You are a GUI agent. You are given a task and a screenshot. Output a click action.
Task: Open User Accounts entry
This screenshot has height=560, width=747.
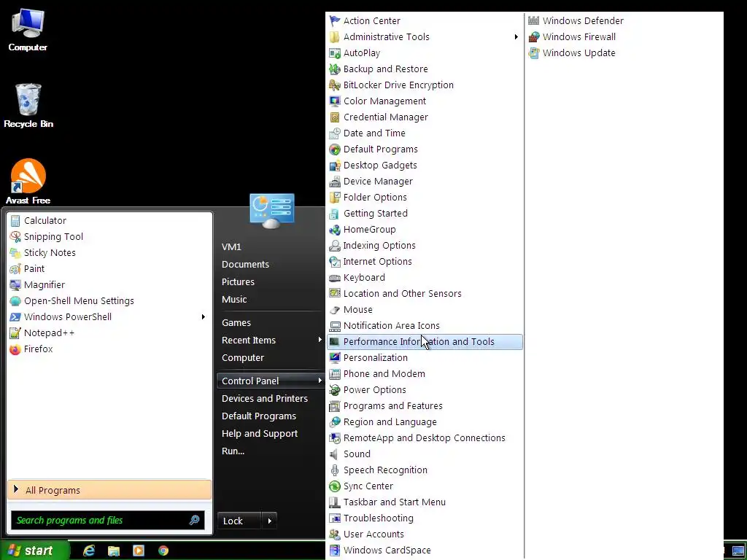pos(425,534)
